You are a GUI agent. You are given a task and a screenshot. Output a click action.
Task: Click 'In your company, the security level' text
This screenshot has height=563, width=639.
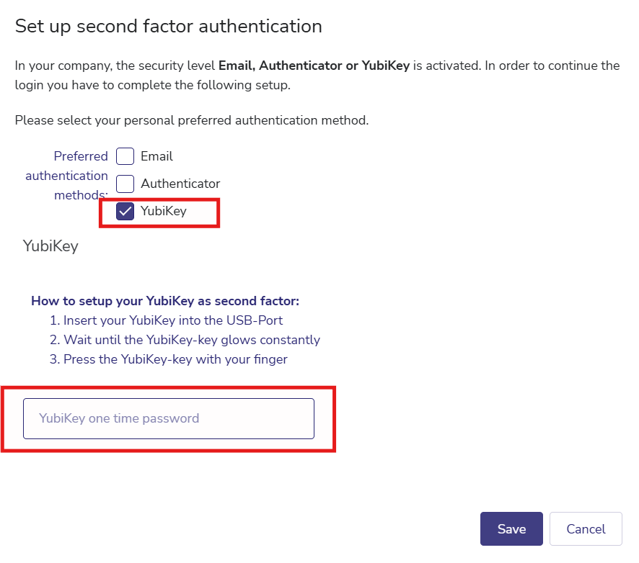pyautogui.click(x=115, y=66)
